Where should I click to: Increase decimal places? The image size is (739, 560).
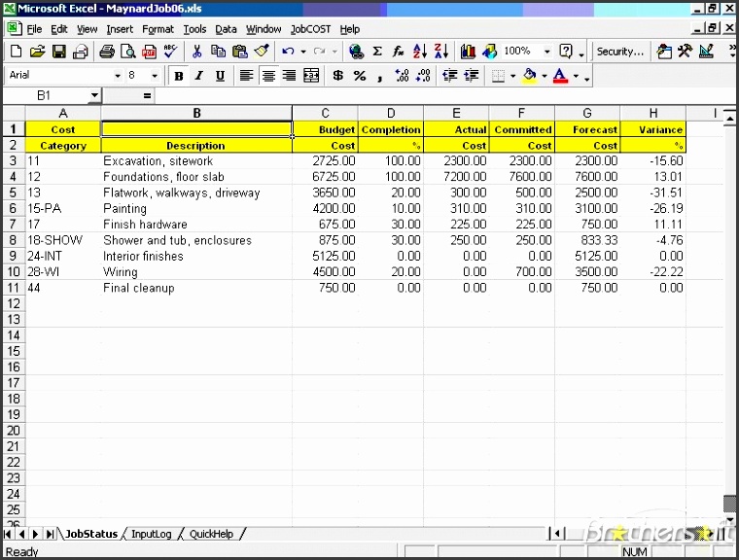[x=402, y=76]
